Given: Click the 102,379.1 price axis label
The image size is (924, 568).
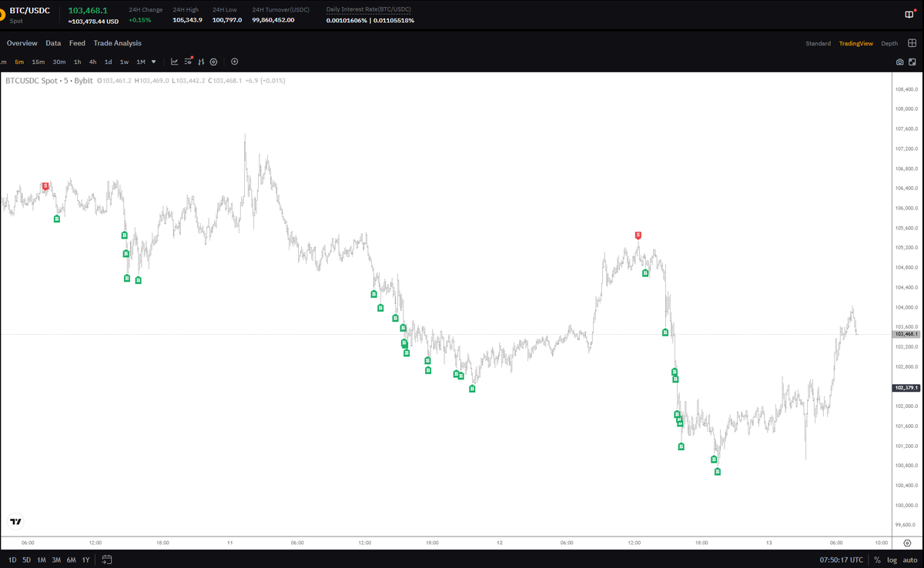Looking at the screenshot, I should (x=907, y=388).
